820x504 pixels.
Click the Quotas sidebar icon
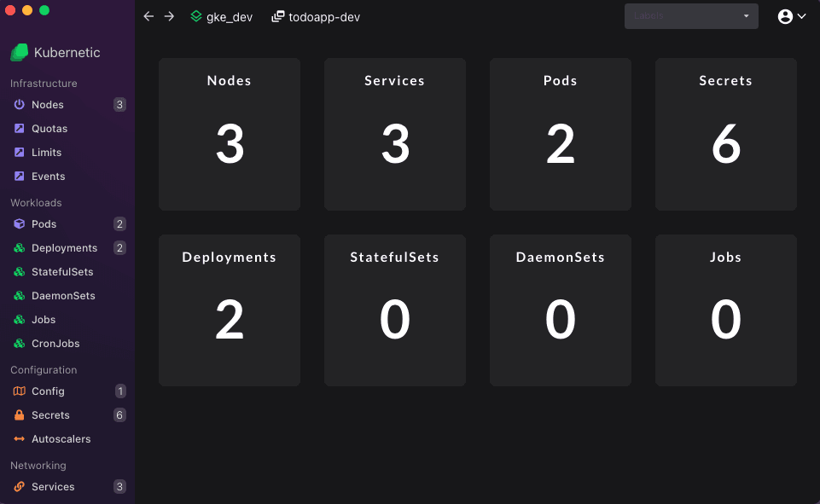click(x=20, y=128)
